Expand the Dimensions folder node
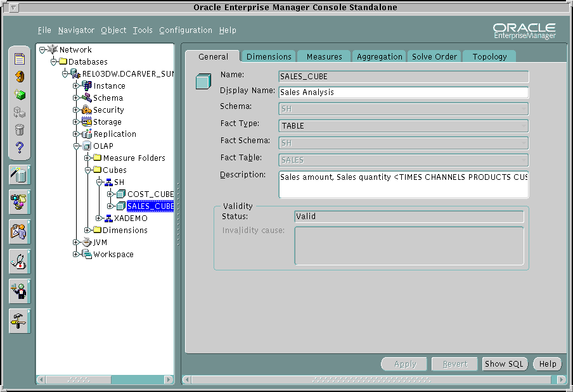This screenshot has width=573, height=392. [x=87, y=231]
